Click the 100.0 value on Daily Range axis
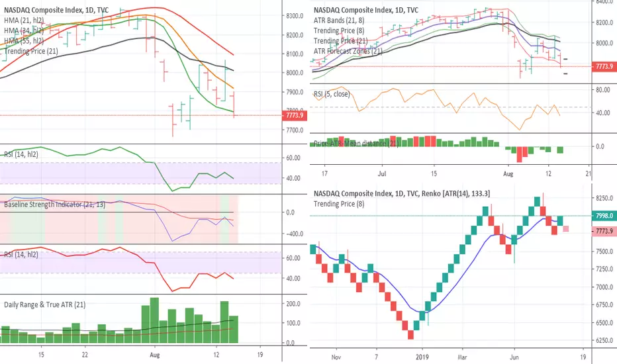Image resolution: width=617 pixels, height=364 pixels. 293,323
